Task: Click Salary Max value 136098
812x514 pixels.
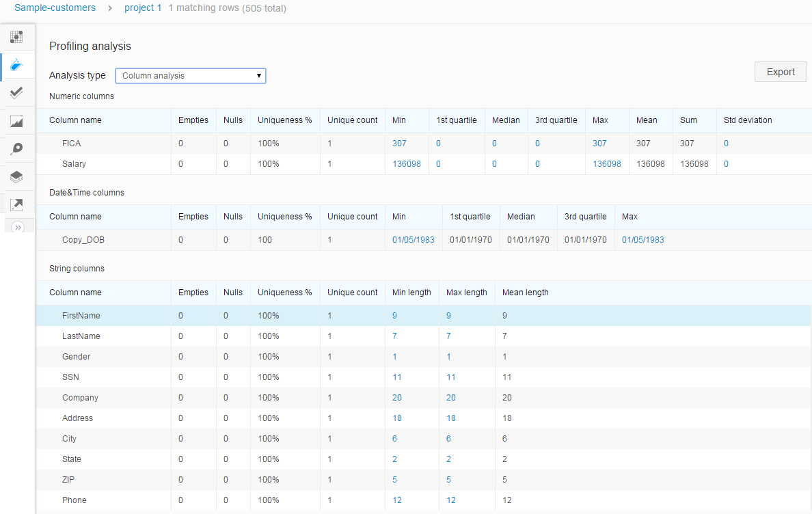Action: click(x=607, y=164)
